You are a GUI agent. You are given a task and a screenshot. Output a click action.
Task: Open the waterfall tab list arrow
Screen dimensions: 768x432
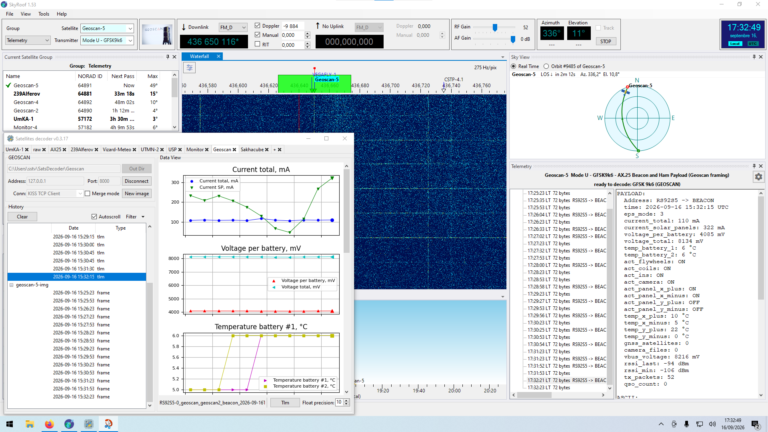click(503, 57)
